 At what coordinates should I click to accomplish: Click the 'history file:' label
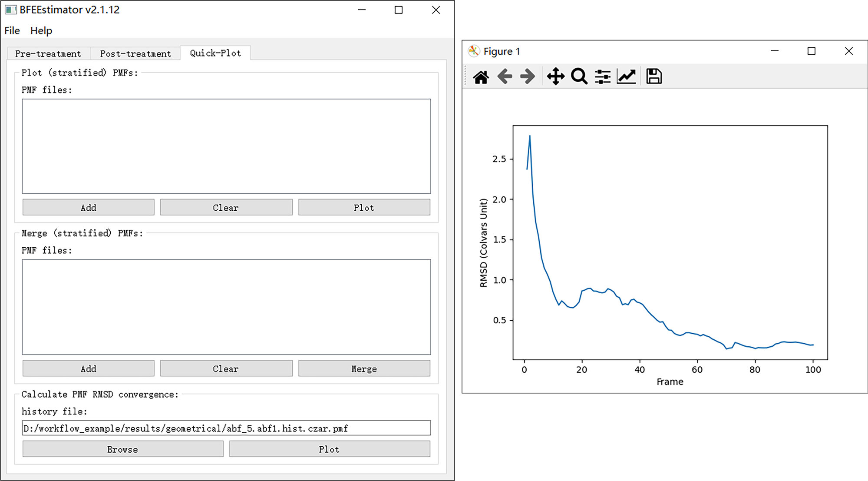[x=54, y=411]
